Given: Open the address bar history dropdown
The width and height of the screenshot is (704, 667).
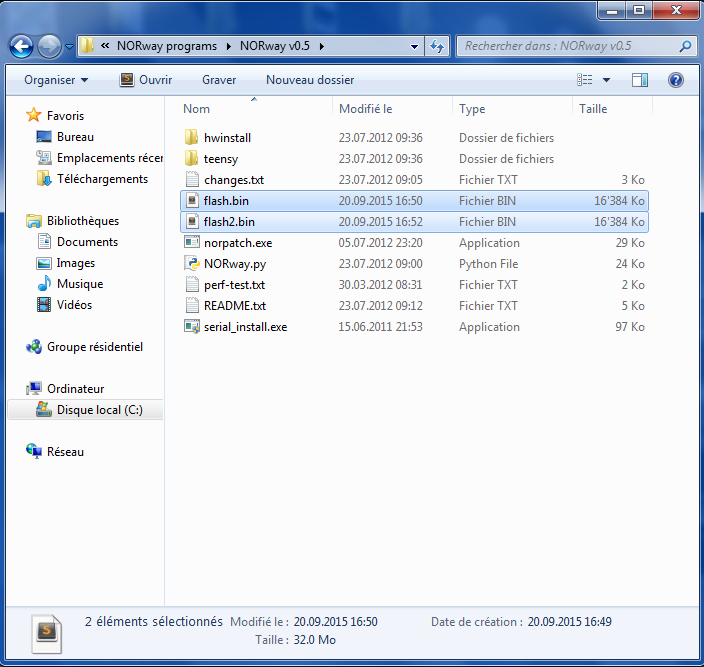Looking at the screenshot, I should coord(414,46).
